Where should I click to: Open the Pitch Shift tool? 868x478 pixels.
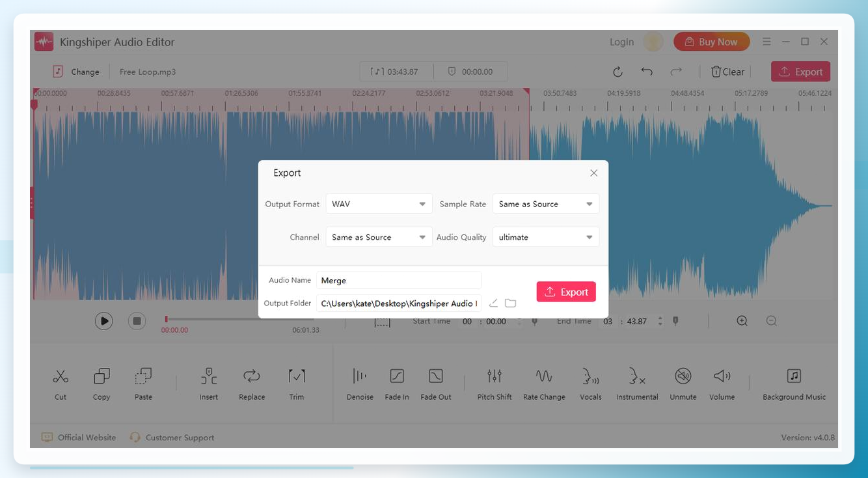(x=495, y=384)
